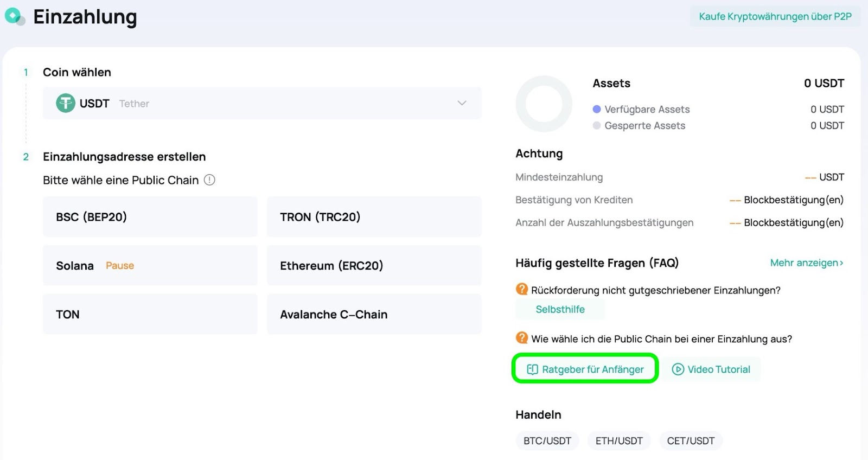Click the assets donut chart
This screenshot has width=868, height=460.
tap(544, 104)
